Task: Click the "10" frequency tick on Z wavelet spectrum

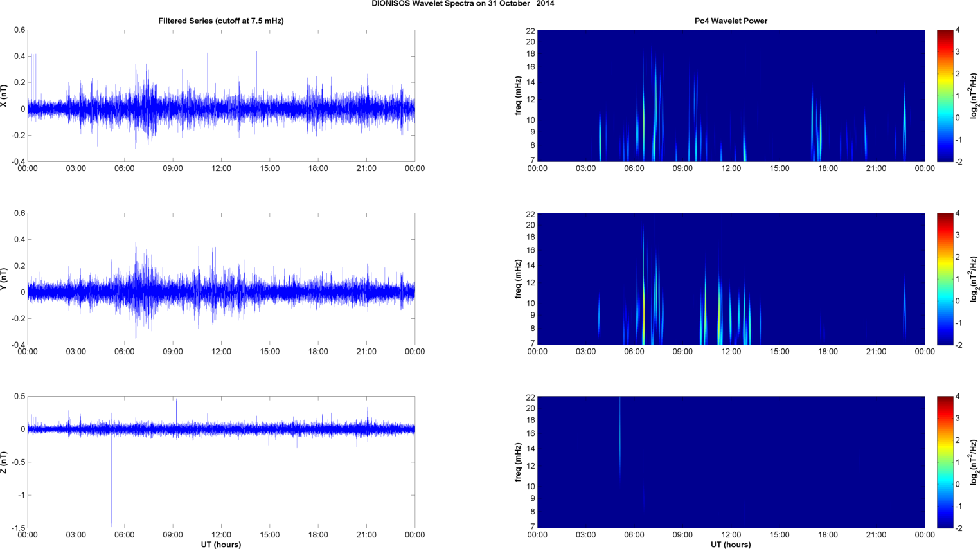Action: [x=530, y=487]
